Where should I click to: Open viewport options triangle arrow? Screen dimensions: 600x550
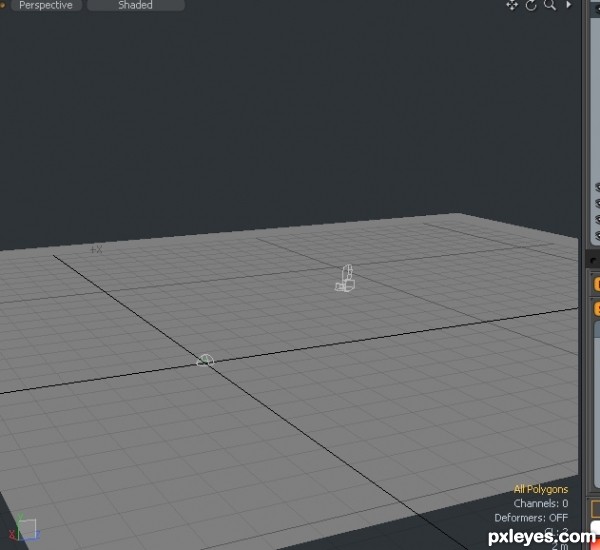(569, 5)
